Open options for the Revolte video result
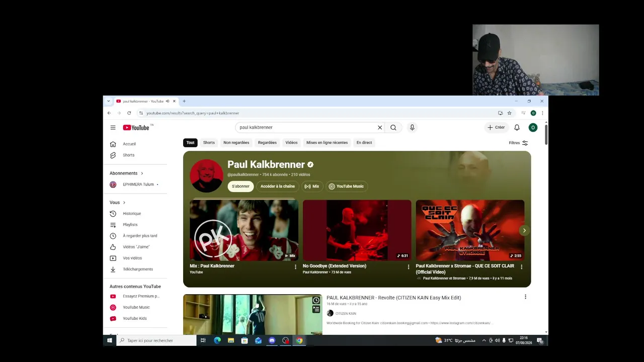The image size is (644, 362). coord(525,297)
